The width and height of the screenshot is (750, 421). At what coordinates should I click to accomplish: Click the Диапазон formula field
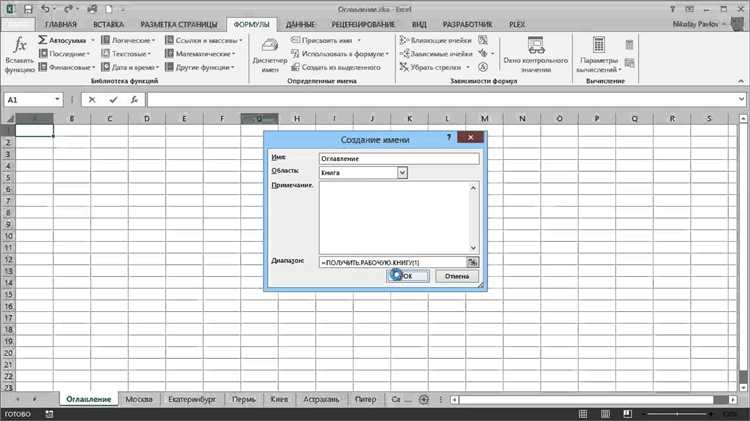(x=392, y=262)
